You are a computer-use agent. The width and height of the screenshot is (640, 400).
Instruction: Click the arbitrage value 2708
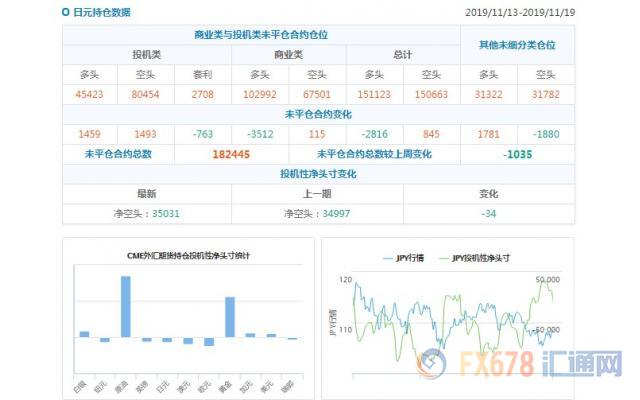[x=202, y=95]
